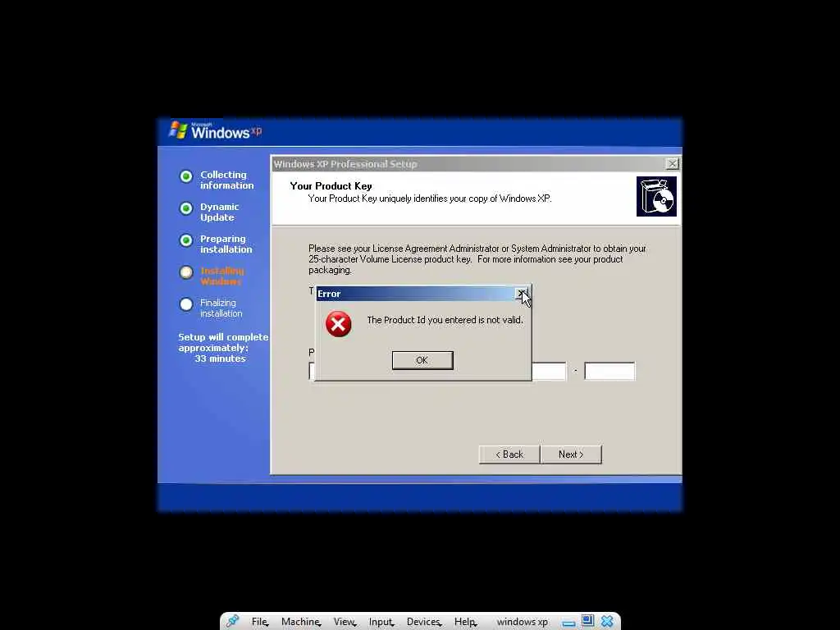Click the Finalizing installation step indicator
This screenshot has height=630, width=840.
tap(186, 304)
